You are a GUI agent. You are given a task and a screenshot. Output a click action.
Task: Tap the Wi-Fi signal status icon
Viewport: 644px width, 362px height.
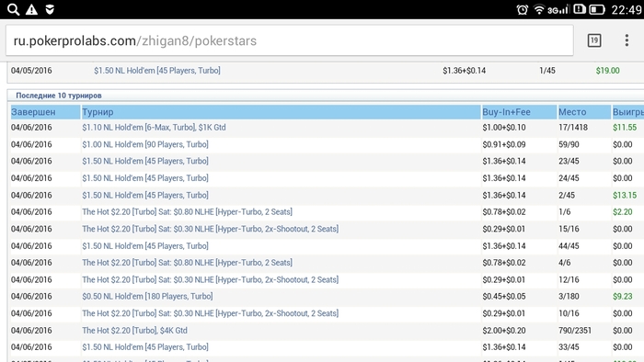click(539, 9)
